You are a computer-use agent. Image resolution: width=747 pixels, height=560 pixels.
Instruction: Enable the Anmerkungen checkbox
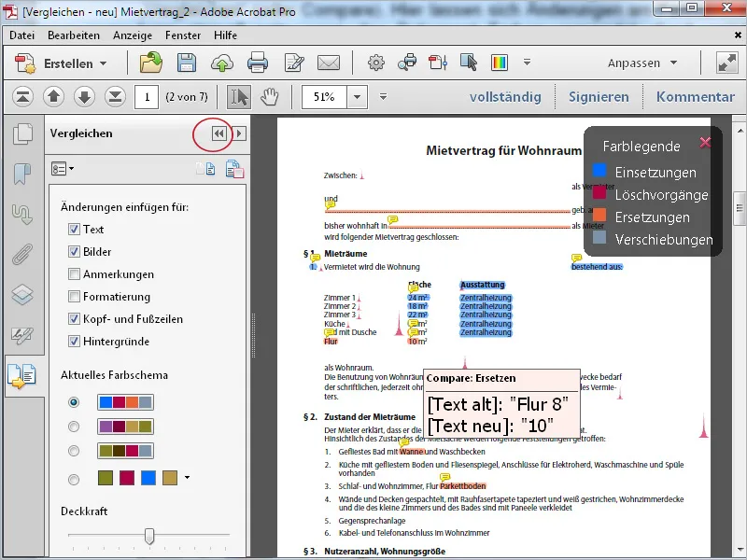click(74, 273)
